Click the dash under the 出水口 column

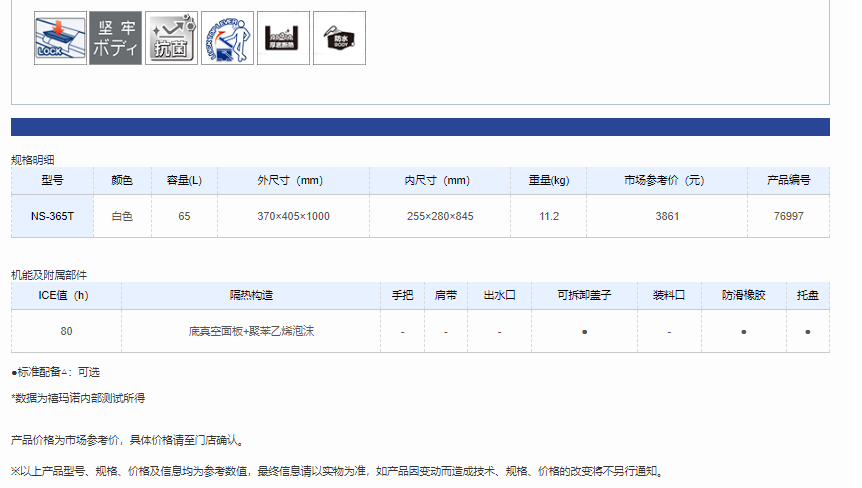[499, 332]
